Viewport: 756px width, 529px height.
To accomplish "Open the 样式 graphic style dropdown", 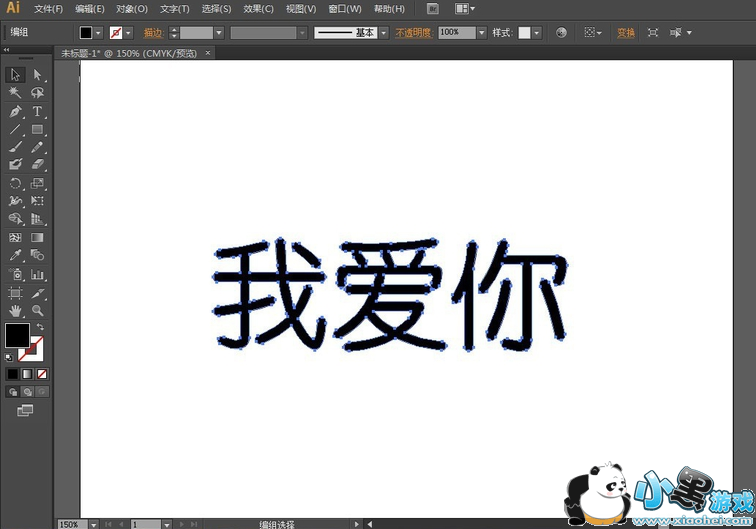I will [537, 33].
